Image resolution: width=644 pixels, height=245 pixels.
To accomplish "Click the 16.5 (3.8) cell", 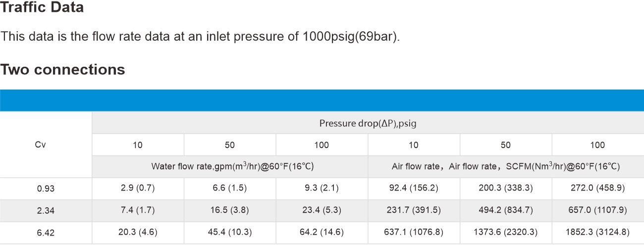I will click(x=230, y=210).
